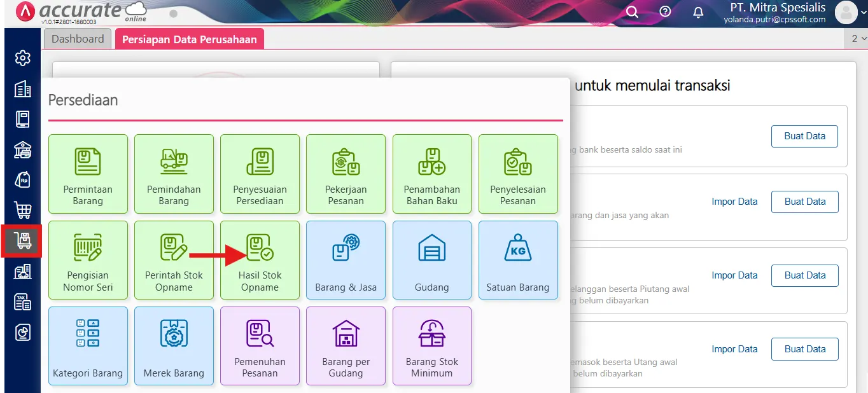Click Impor Data for Piutang awal row
This screenshot has width=868, height=393.
(x=734, y=275)
